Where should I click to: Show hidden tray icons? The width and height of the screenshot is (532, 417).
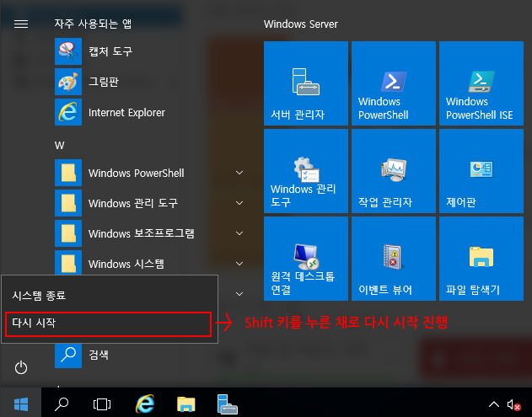click(x=494, y=404)
